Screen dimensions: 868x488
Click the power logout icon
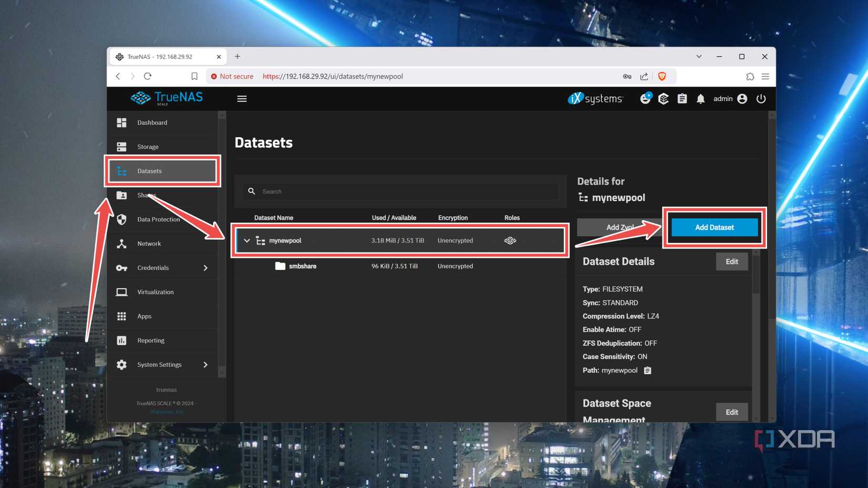point(761,98)
